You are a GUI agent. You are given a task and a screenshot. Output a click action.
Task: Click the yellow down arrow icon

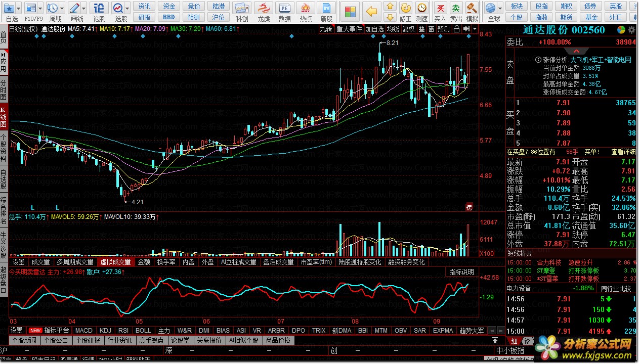390,18
